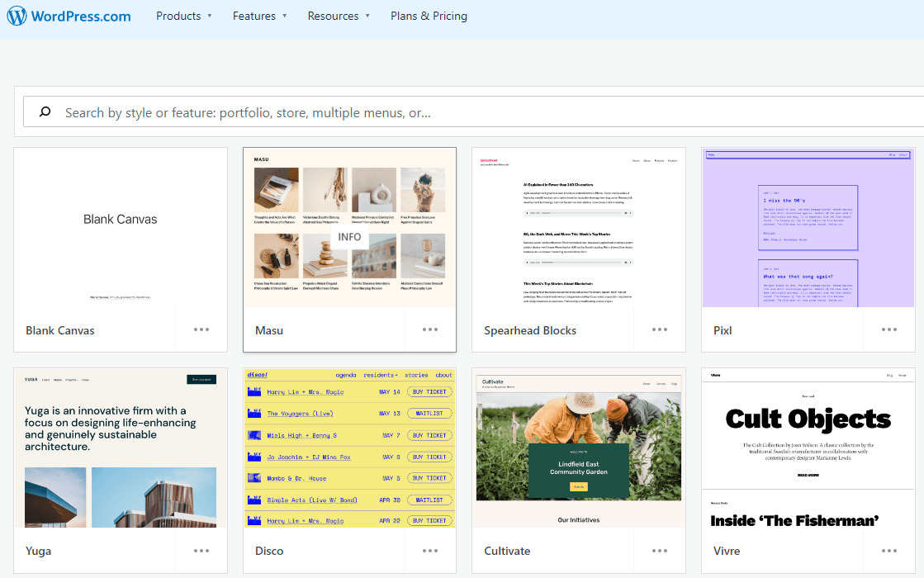Open options menu for Blank Canvas theme
Screen dimensions: 924x578
click(201, 329)
